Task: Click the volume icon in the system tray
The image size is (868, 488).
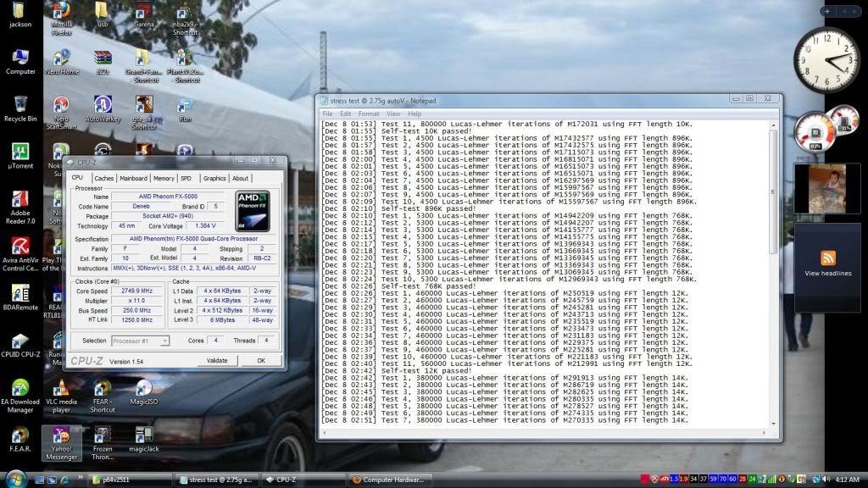Action: [826, 480]
